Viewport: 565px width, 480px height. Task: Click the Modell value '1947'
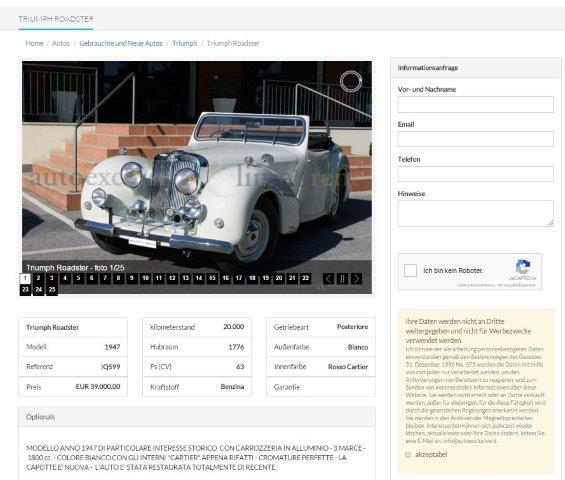pos(112,347)
